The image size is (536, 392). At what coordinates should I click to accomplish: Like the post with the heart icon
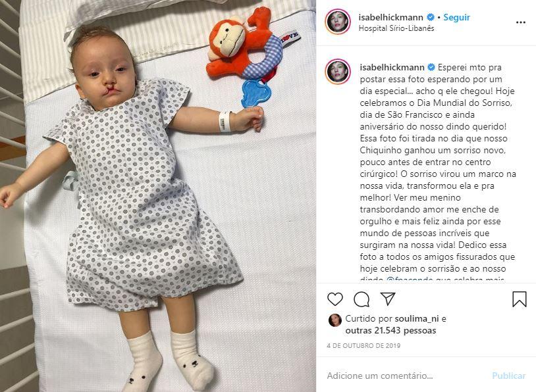point(335,299)
